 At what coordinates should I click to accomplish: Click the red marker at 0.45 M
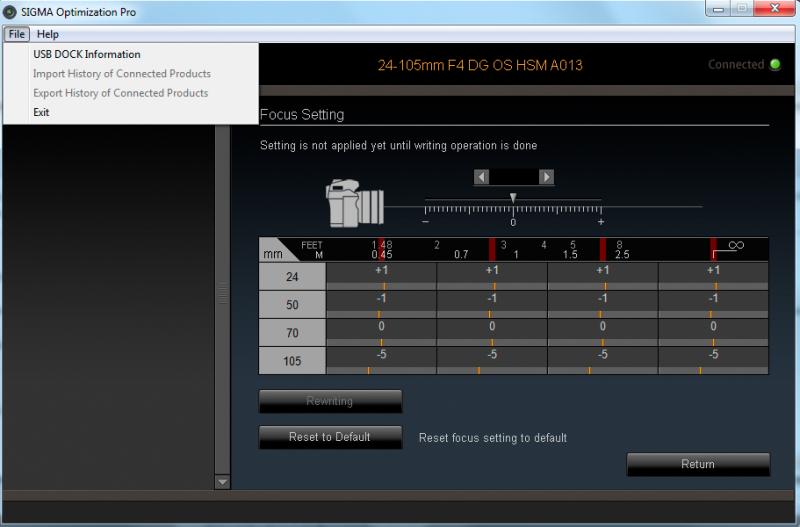click(x=381, y=249)
